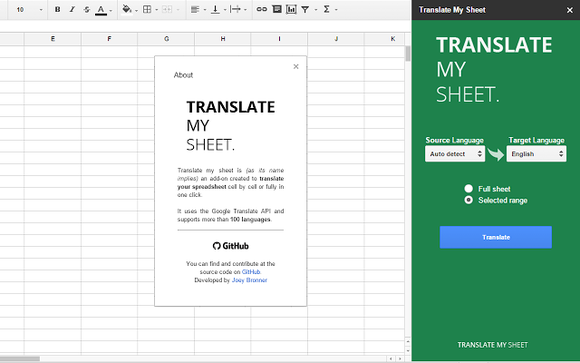Select column E header
The height and width of the screenshot is (363, 580).
(x=53, y=39)
